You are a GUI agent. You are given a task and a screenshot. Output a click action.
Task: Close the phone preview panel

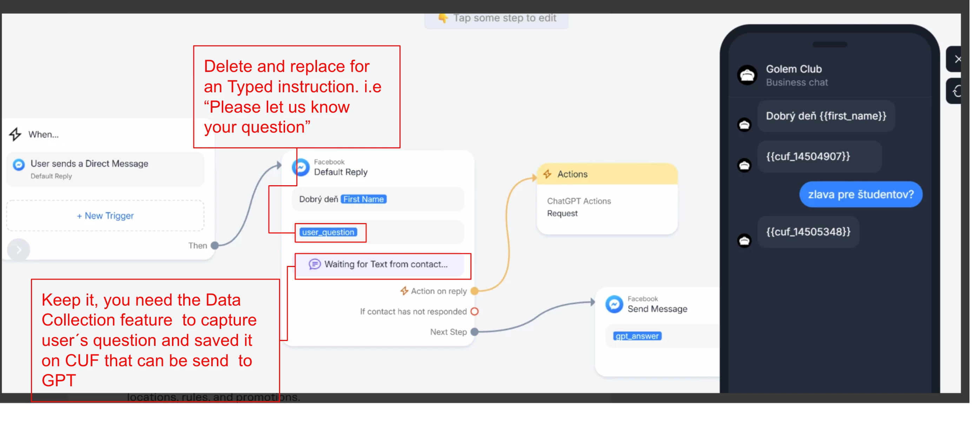[x=956, y=59]
